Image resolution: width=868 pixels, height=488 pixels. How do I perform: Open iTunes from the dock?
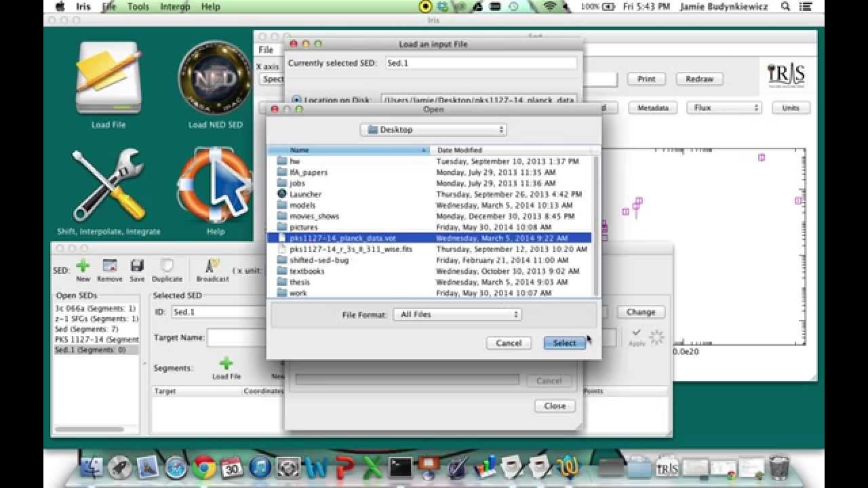click(x=260, y=467)
